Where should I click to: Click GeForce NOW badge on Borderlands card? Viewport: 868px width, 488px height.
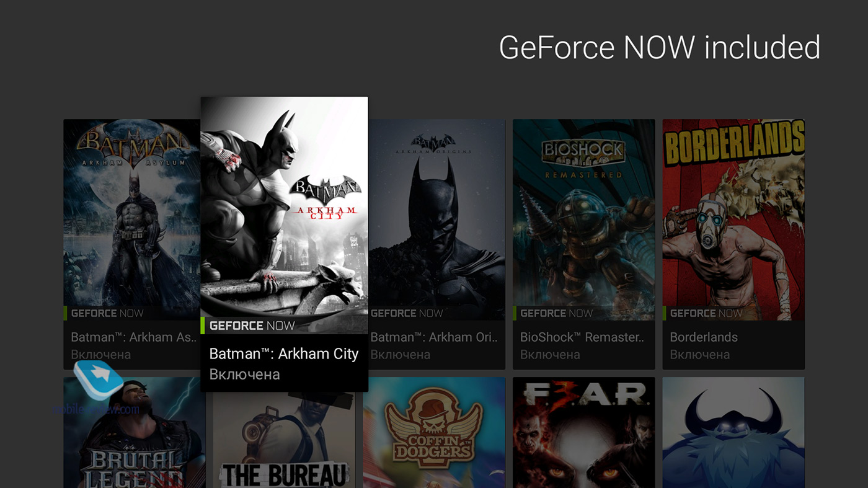coord(706,313)
